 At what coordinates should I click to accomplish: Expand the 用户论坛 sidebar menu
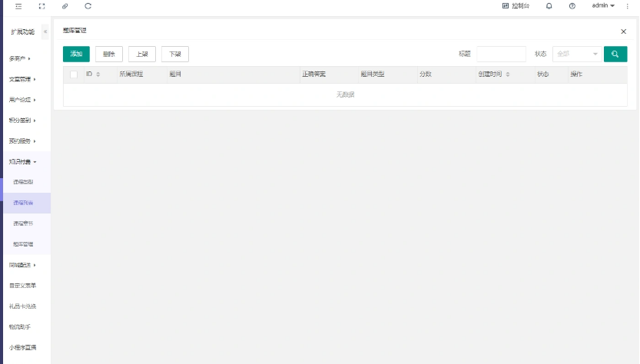pos(22,100)
